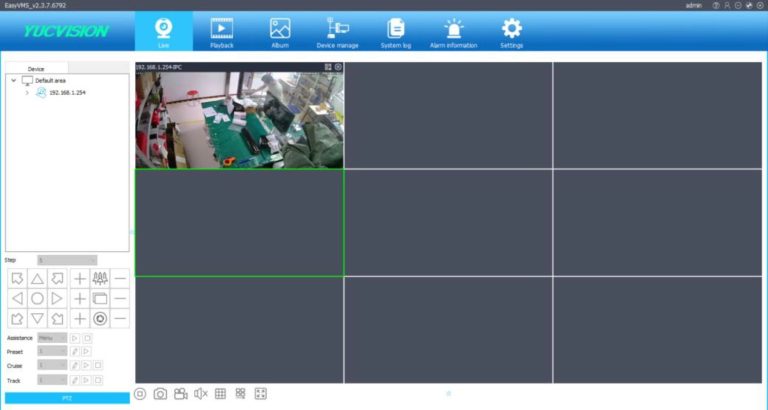Enter fullscreen view from bottom toolbar
Viewport: 768px width, 410px height.
261,394
